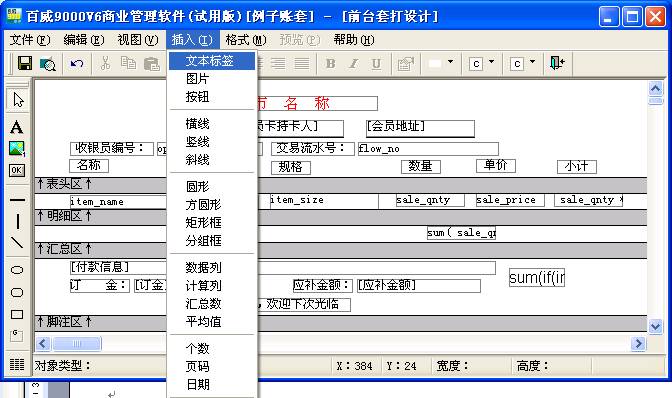672x398 pixels.
Task: Open the second C color dropdown arrow
Action: pyautogui.click(x=532, y=62)
